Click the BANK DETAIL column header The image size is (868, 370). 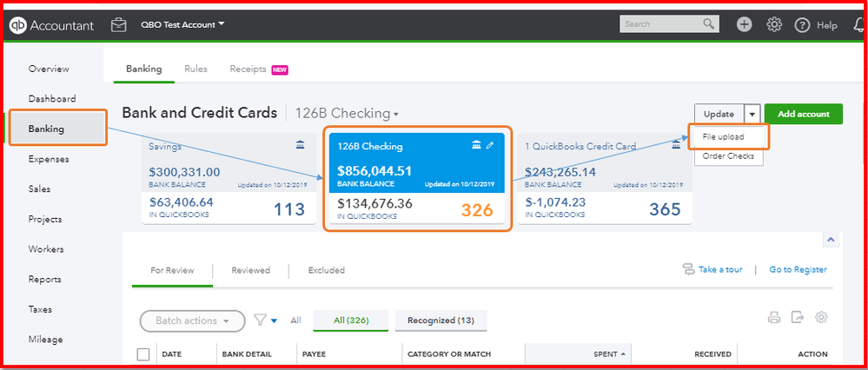(247, 354)
